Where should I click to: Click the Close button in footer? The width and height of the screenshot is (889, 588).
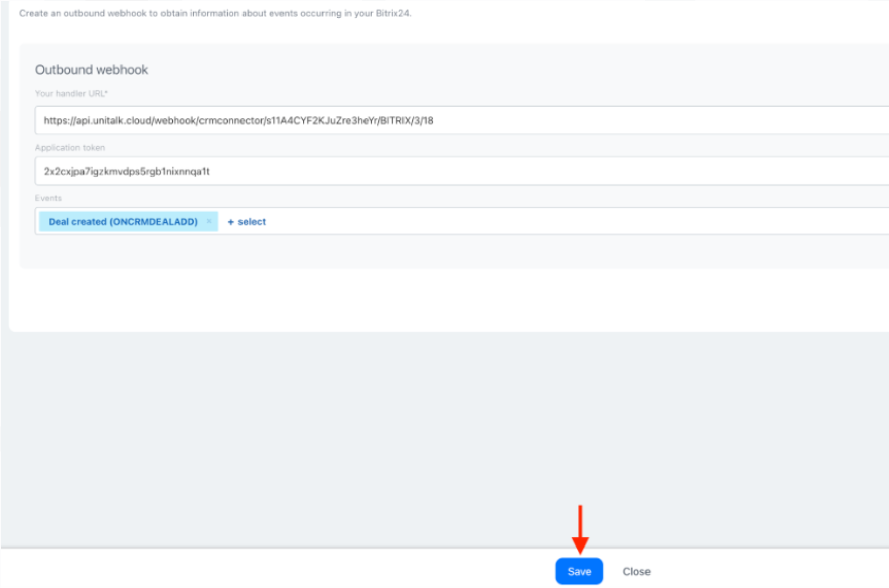tap(636, 571)
